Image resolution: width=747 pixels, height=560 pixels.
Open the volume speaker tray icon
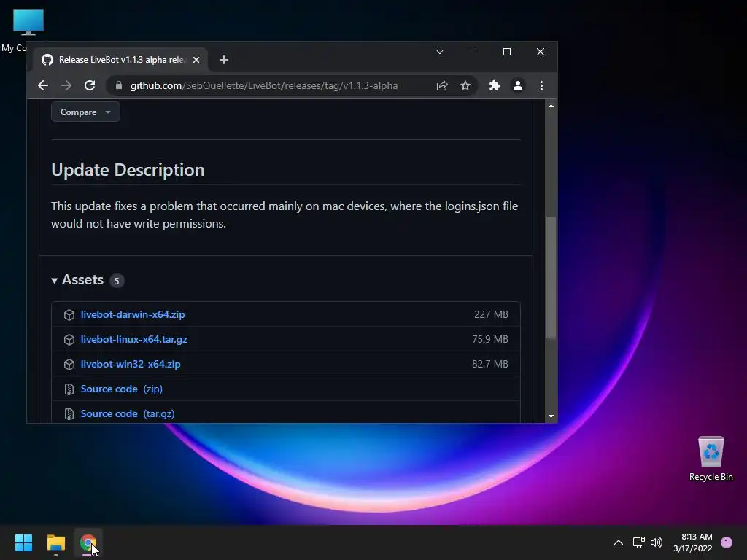click(657, 542)
